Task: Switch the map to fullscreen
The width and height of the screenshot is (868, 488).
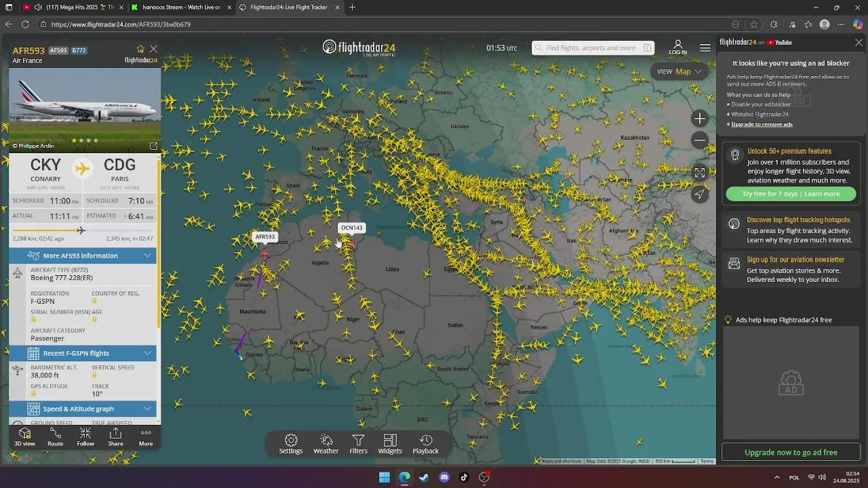Action: click(700, 173)
